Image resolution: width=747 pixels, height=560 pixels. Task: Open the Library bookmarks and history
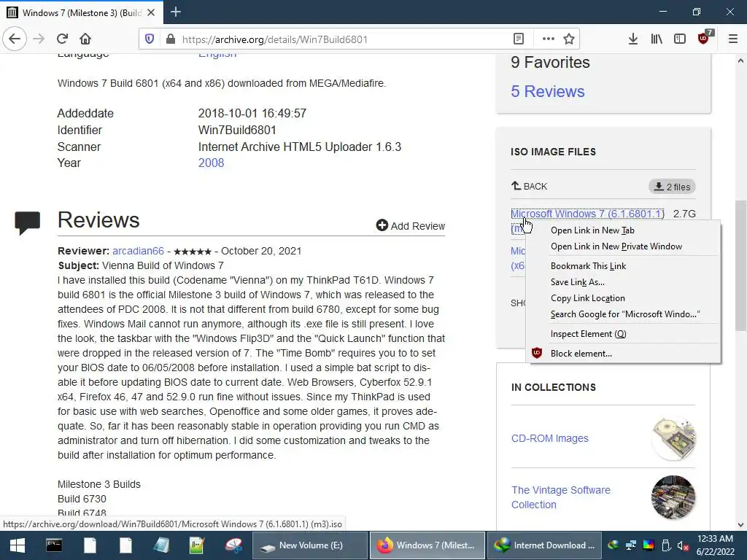tap(657, 39)
